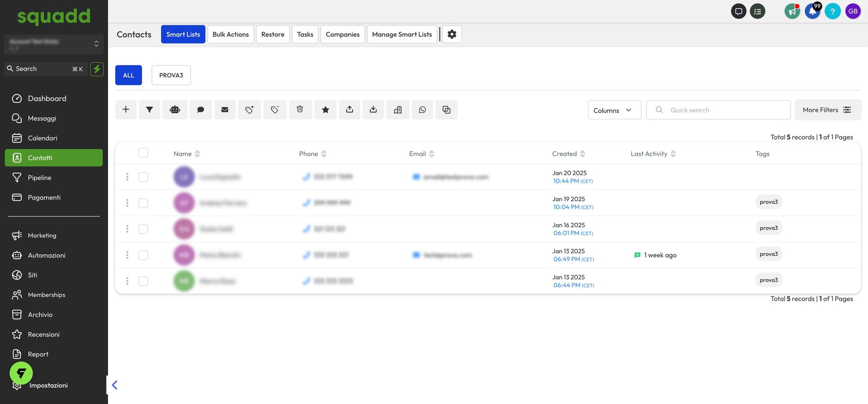
Task: Check the box for the 06:49 PM contact
Action: (x=143, y=255)
